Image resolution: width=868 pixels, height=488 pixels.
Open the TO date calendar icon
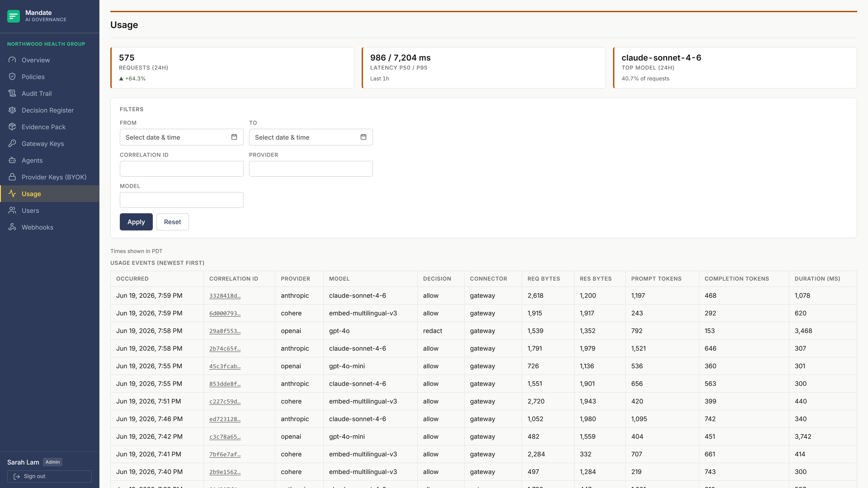click(x=363, y=137)
